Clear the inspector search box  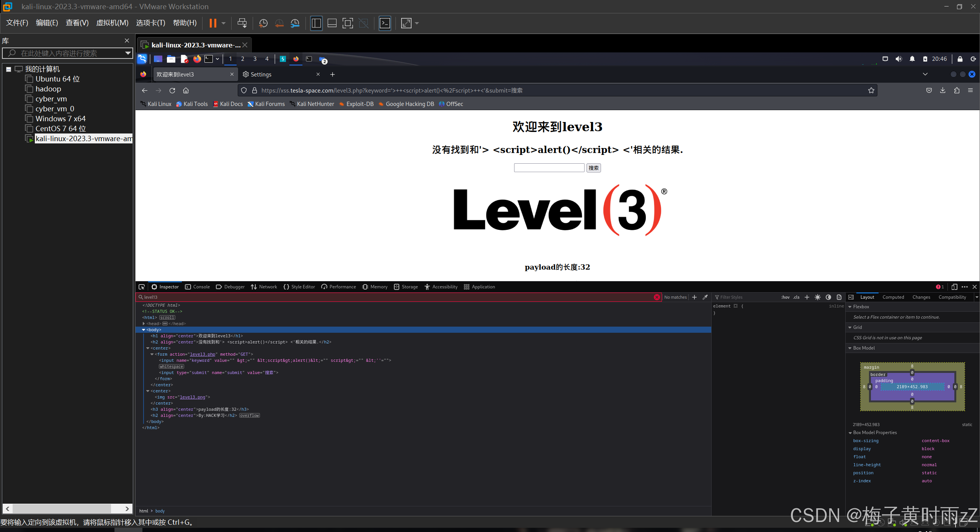657,297
